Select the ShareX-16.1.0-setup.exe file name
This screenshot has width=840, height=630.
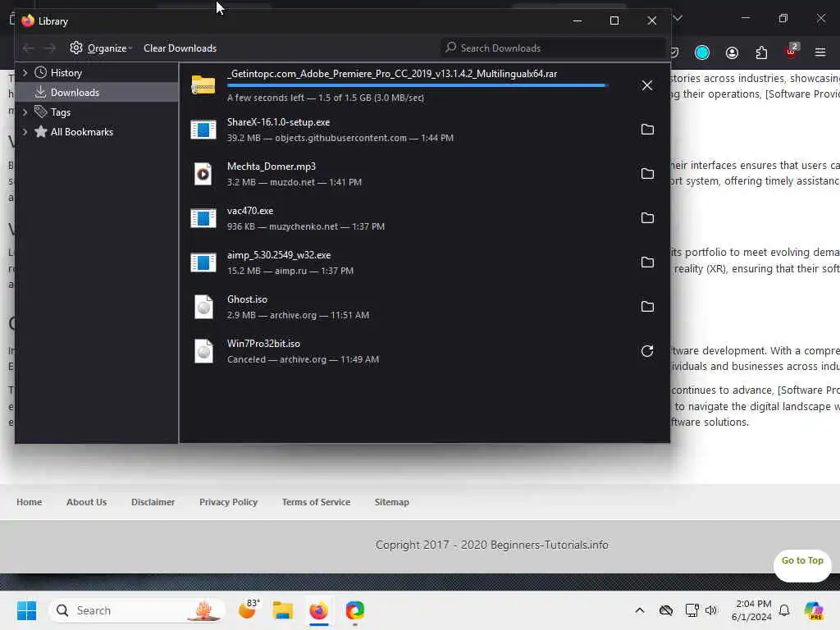[x=279, y=122]
